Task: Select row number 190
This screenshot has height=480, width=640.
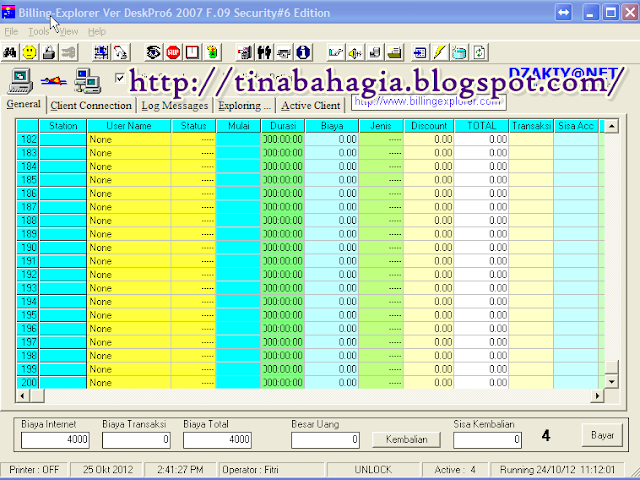Action: pos(28,247)
